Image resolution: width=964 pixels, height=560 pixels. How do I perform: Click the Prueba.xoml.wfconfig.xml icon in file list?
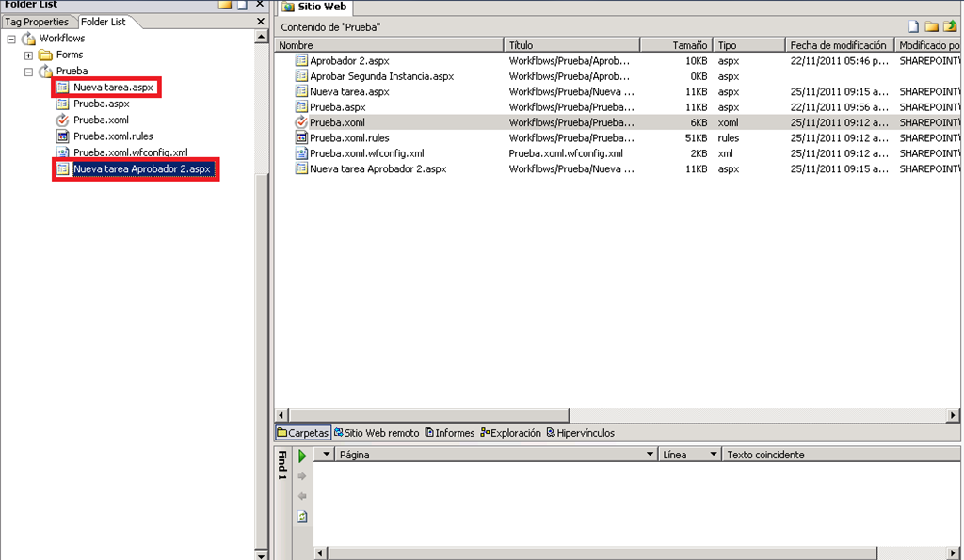click(x=301, y=153)
